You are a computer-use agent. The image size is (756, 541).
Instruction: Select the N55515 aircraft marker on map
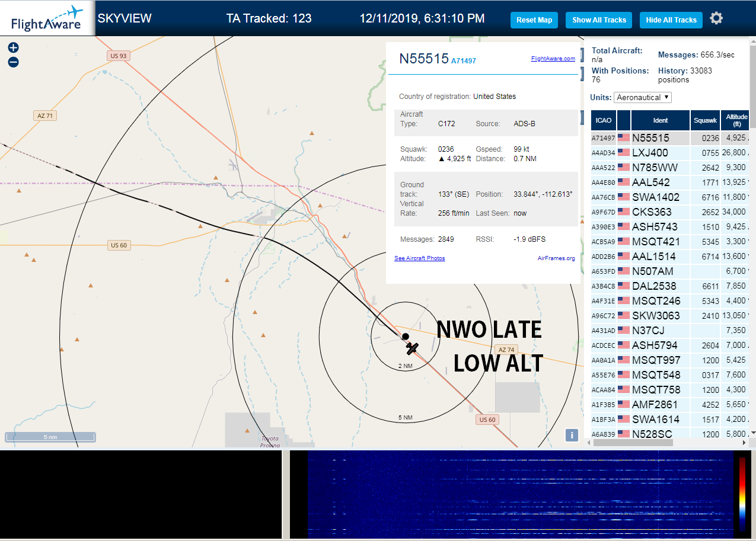(413, 348)
